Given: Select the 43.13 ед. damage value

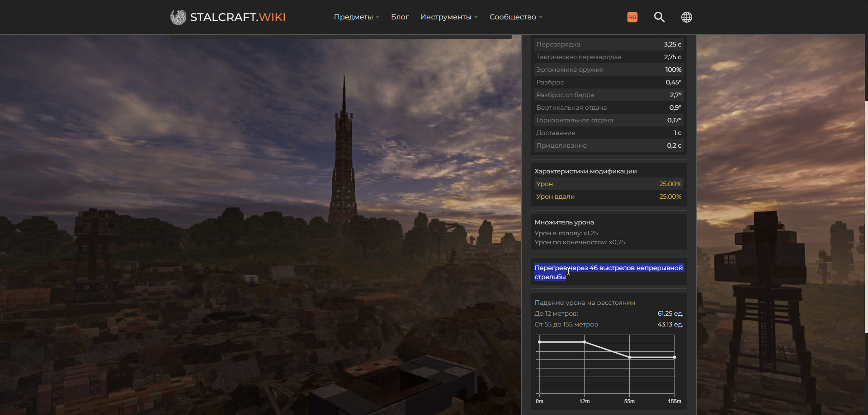Looking at the screenshot, I should (x=670, y=324).
